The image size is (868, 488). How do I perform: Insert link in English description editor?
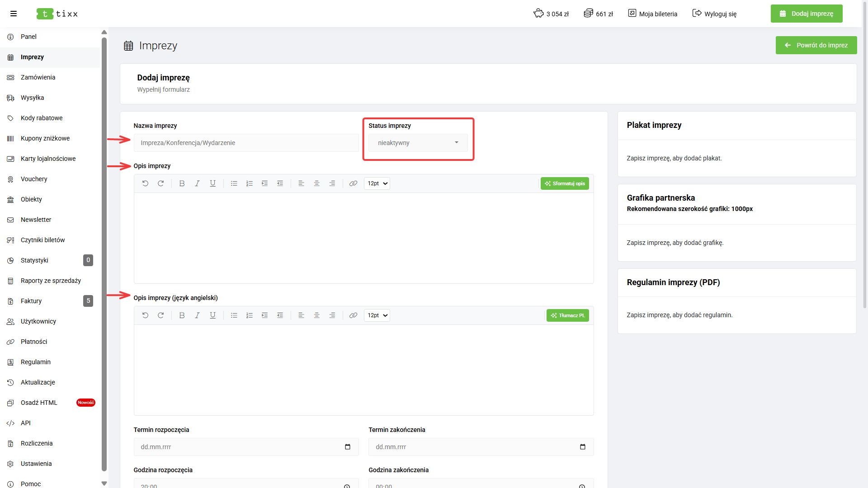(x=353, y=315)
